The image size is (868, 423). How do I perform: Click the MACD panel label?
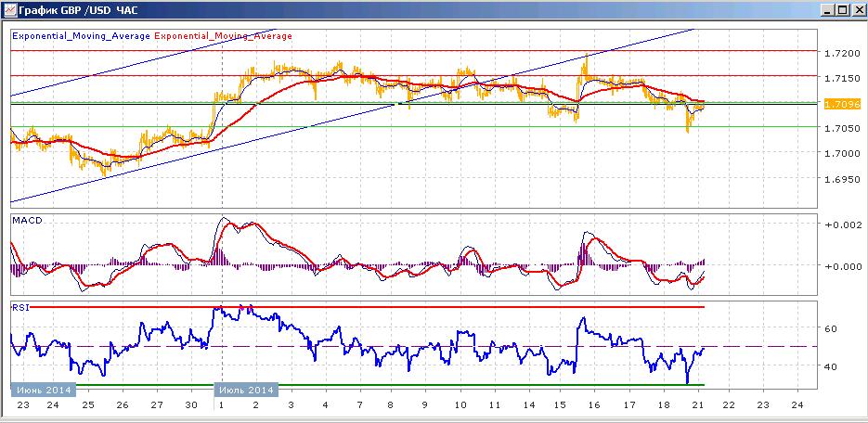tap(27, 220)
